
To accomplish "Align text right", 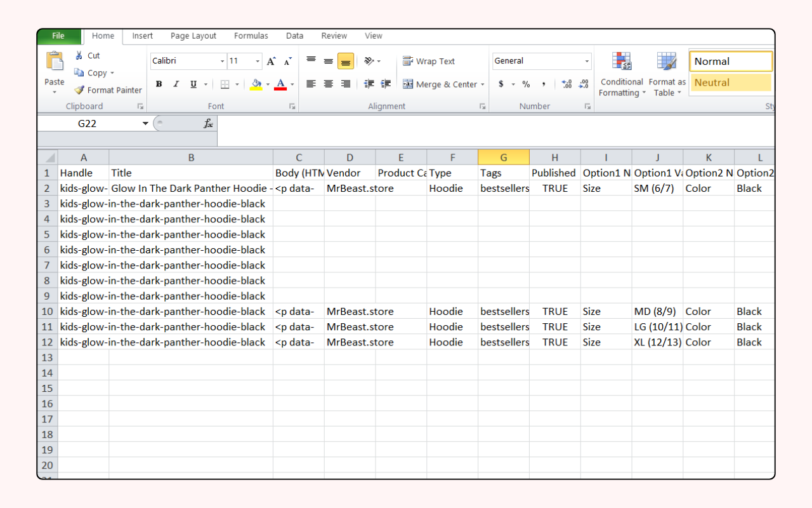I will (346, 84).
